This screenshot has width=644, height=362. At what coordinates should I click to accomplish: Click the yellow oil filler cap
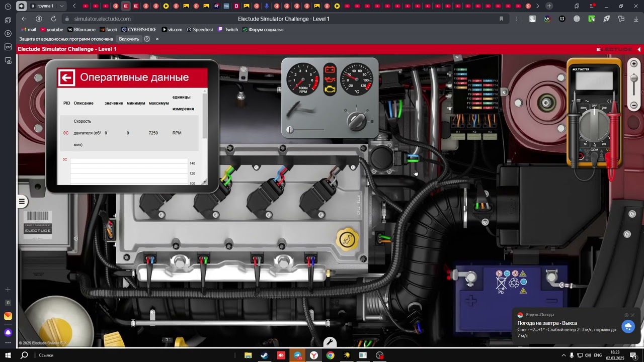point(346,239)
